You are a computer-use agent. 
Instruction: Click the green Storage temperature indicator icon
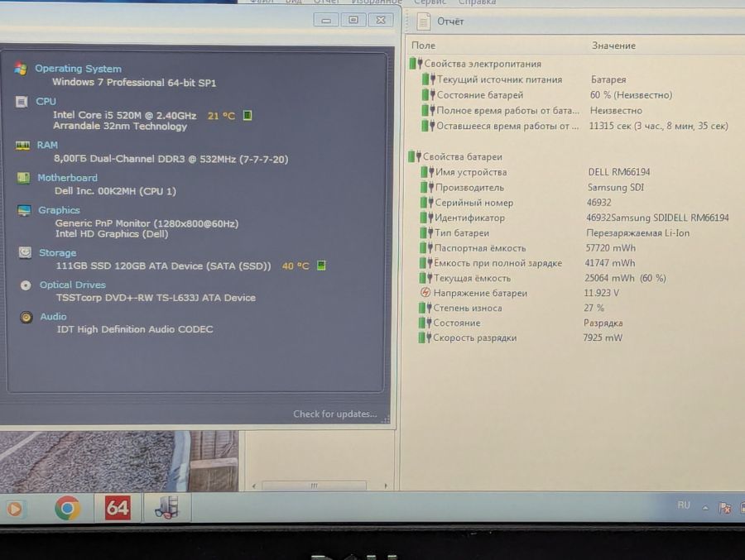click(321, 266)
